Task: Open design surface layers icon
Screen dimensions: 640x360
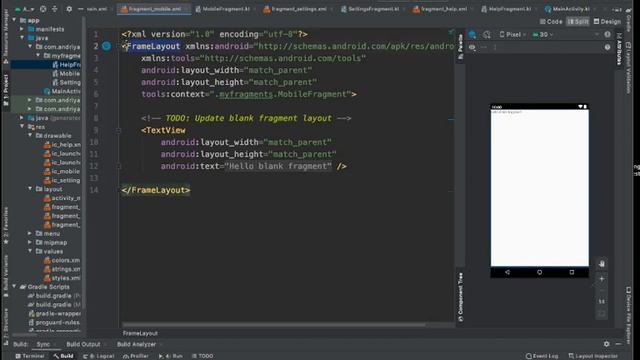Action: (472, 35)
